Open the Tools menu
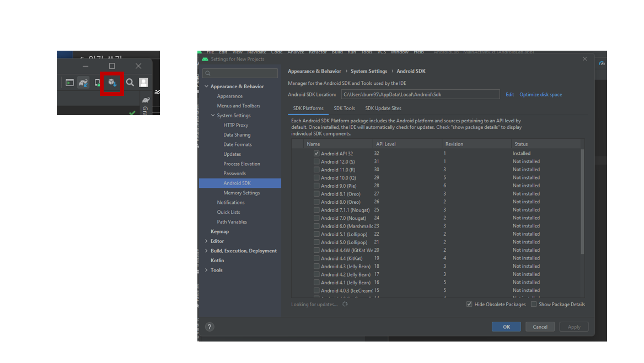The image size is (644, 363). [367, 52]
